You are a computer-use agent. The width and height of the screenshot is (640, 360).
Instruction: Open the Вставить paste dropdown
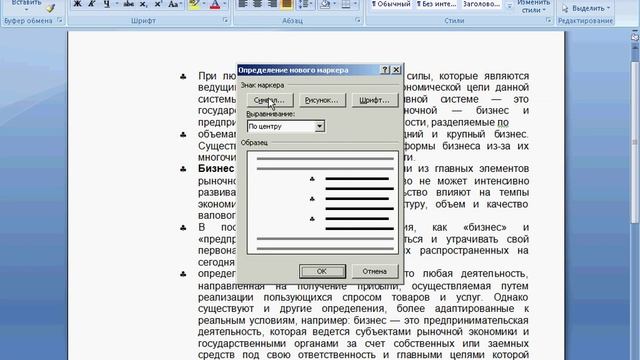pyautogui.click(x=26, y=6)
